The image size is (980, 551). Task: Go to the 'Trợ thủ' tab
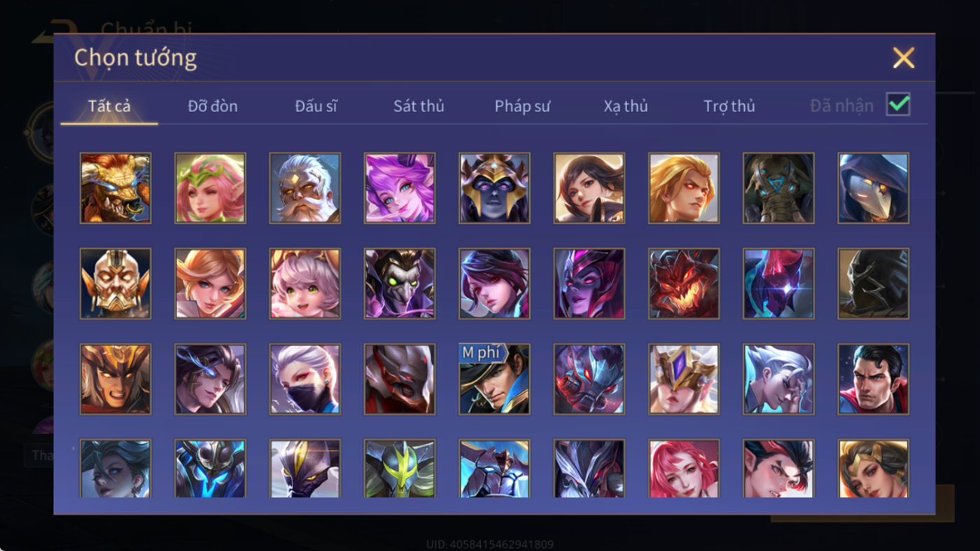[x=729, y=106]
